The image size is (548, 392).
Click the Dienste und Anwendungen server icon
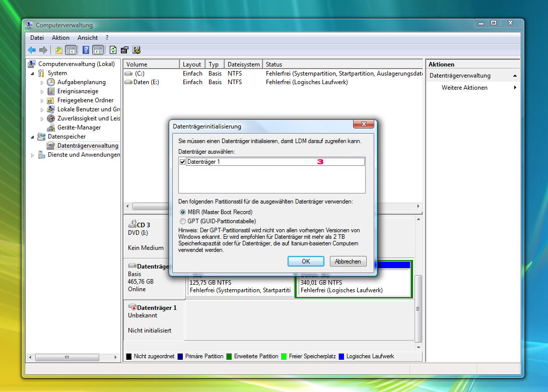point(41,155)
